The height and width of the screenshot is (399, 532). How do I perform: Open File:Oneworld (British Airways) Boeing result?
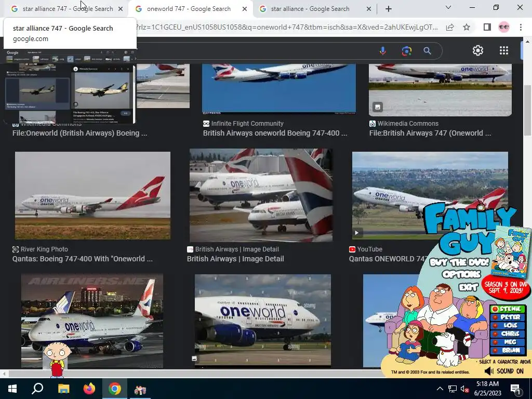pyautogui.click(x=79, y=133)
